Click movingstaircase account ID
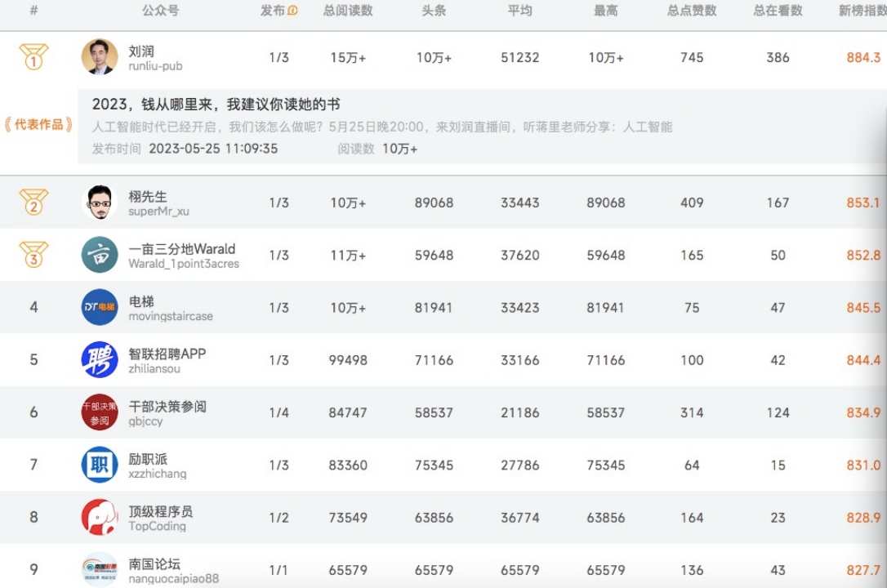This screenshot has height=588, width=887. 171,317
